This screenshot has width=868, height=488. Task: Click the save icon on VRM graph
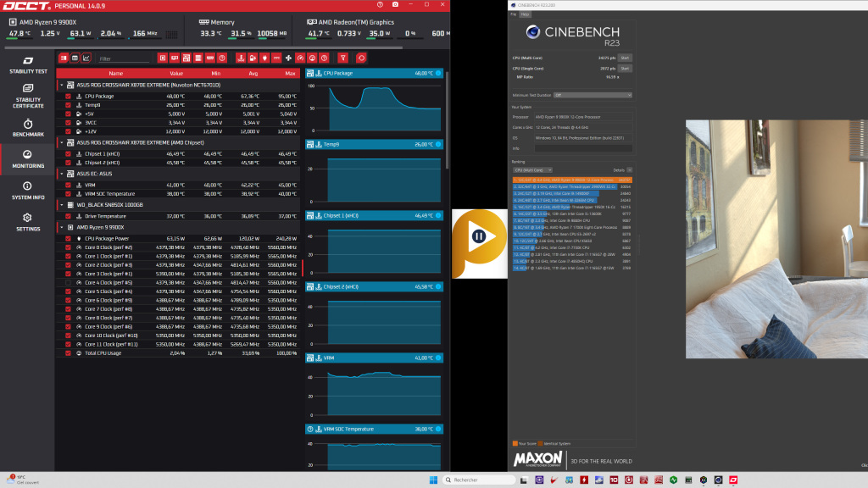pyautogui.click(x=310, y=358)
